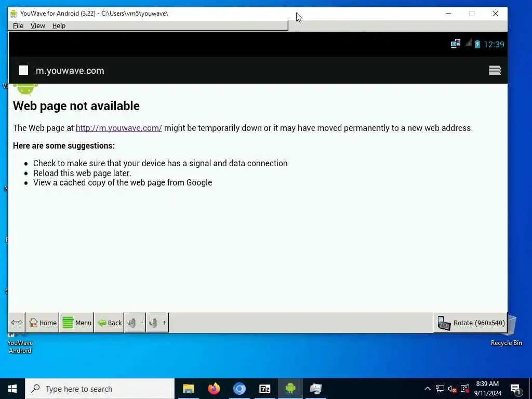Open the File menu

18,26
